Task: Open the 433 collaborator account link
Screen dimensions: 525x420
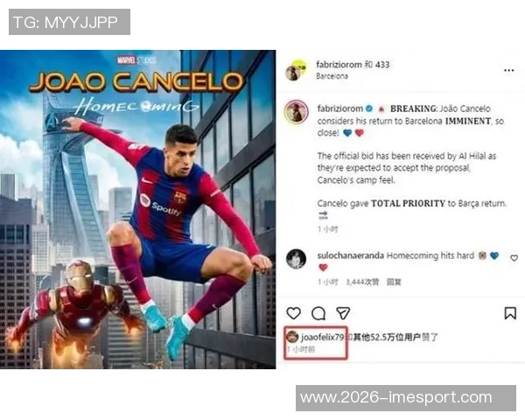Action: [x=382, y=65]
